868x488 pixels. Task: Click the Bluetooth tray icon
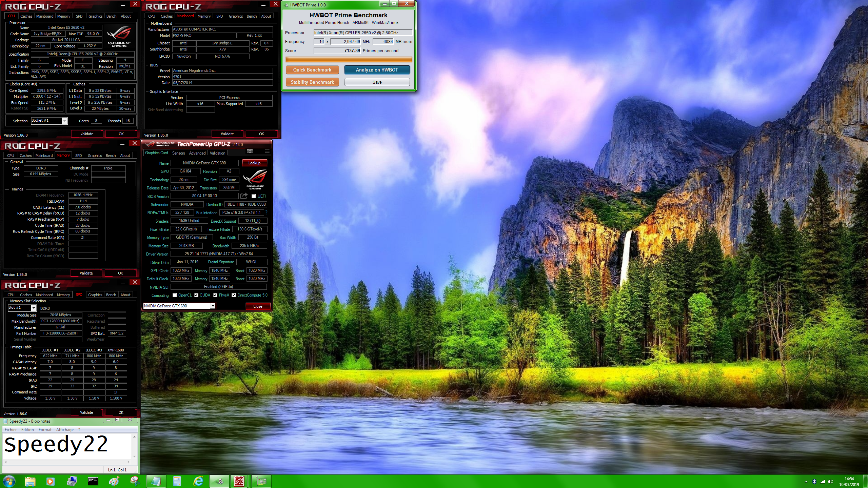click(x=814, y=482)
